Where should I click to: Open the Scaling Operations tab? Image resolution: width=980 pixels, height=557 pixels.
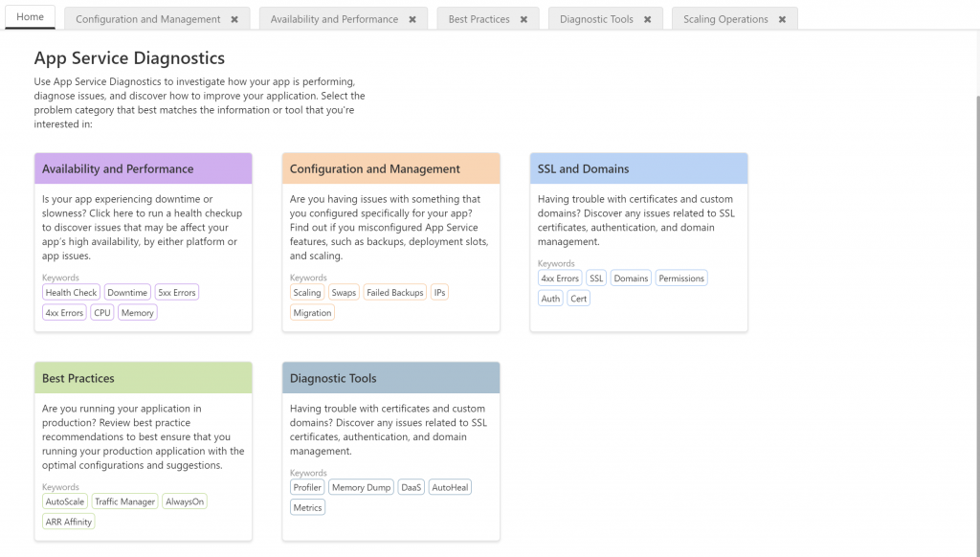pos(725,19)
